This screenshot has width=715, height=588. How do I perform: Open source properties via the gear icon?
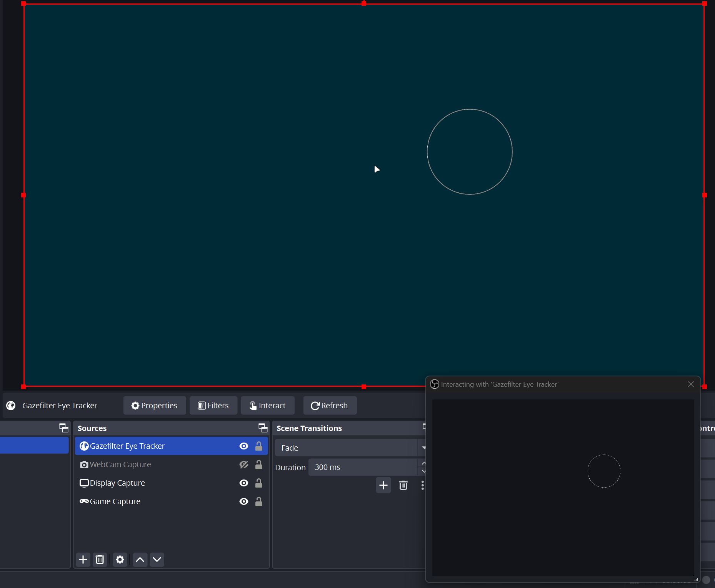coord(120,560)
